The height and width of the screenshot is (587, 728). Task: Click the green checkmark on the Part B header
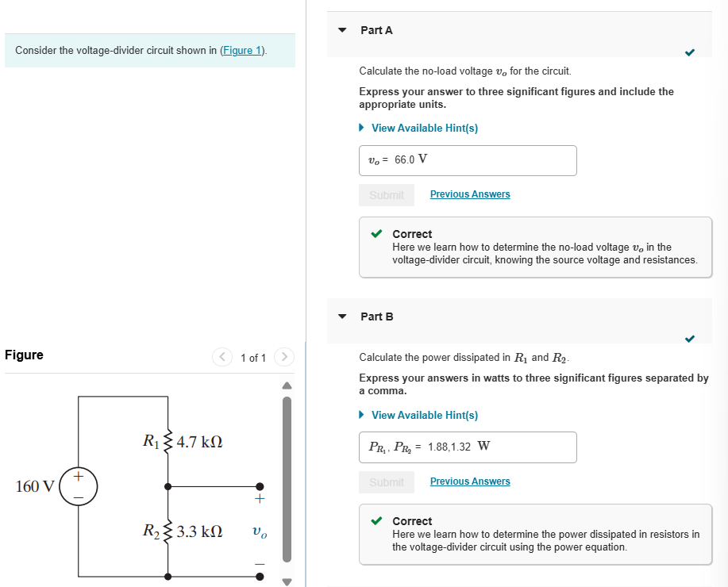point(690,339)
